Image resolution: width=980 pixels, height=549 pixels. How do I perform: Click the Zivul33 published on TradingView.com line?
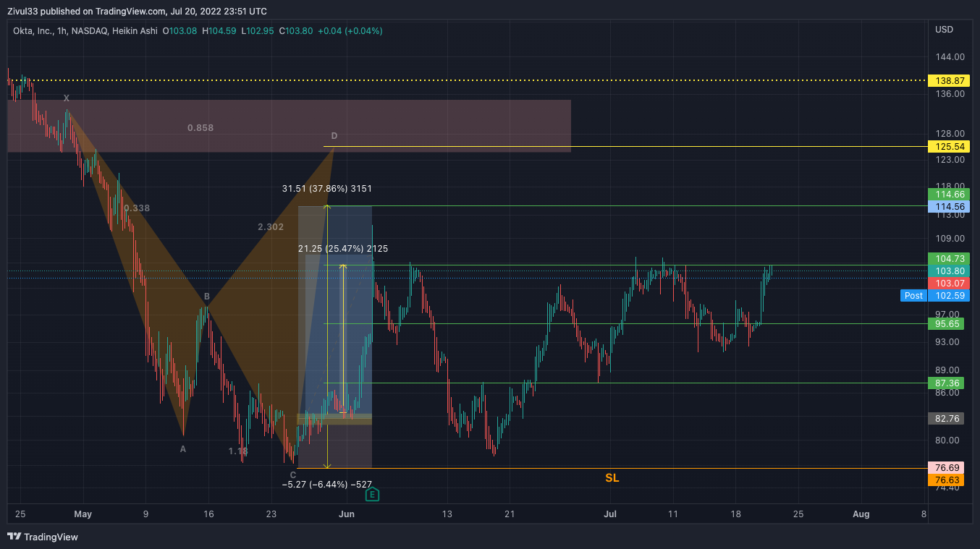137,11
